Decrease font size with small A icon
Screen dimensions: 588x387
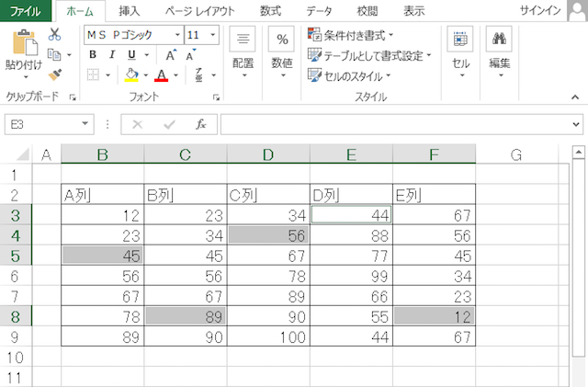(190, 55)
